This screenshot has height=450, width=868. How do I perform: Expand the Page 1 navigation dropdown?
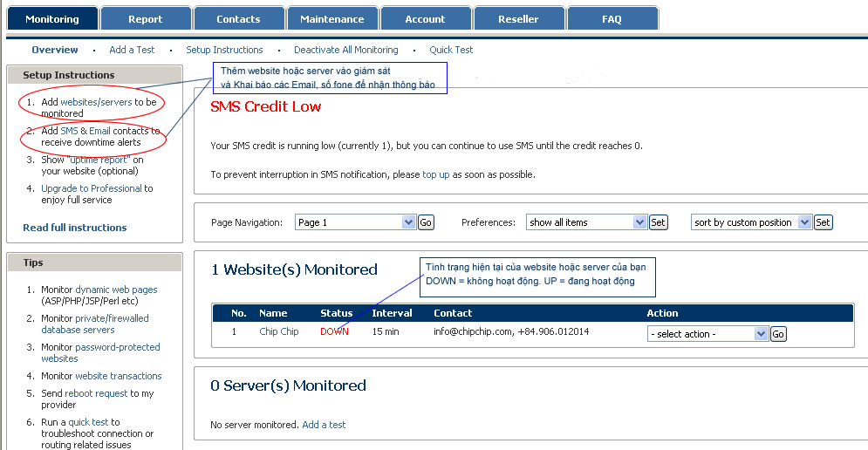355,222
